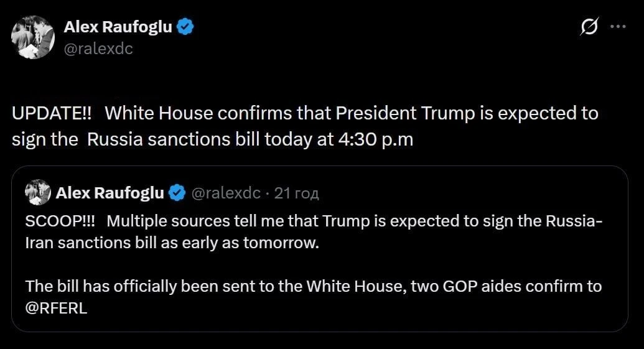Open the Grok explain-post icon
The image size is (644, 349).
coord(589,27)
